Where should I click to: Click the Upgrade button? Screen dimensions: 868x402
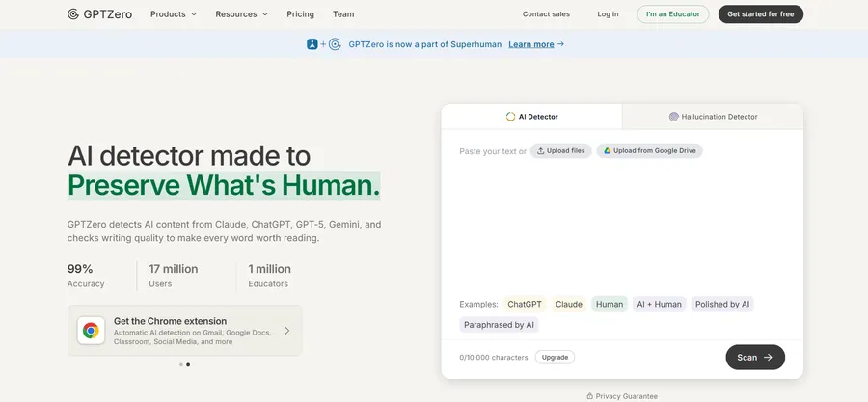tap(555, 358)
